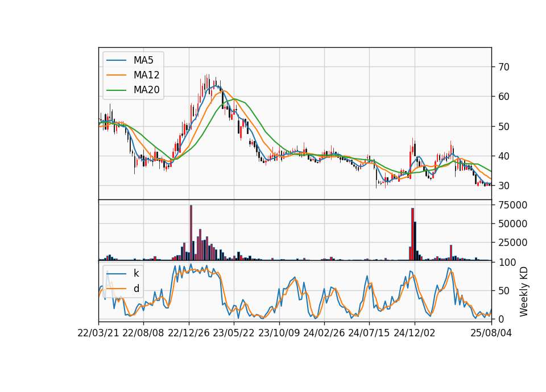Click the 23/05/22 date tick label
This screenshot has width=546, height=392.
tap(234, 333)
